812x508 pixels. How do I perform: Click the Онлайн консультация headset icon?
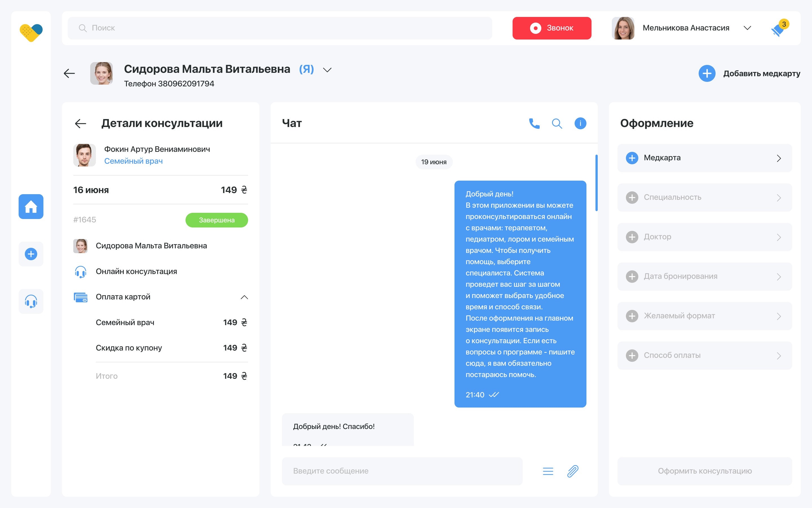coord(81,271)
